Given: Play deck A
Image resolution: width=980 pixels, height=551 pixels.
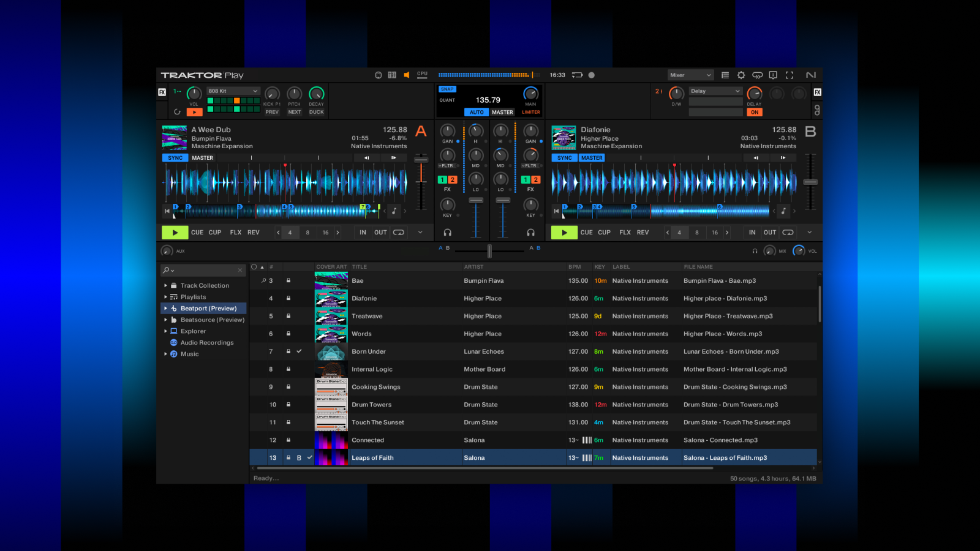Looking at the screenshot, I should (175, 233).
